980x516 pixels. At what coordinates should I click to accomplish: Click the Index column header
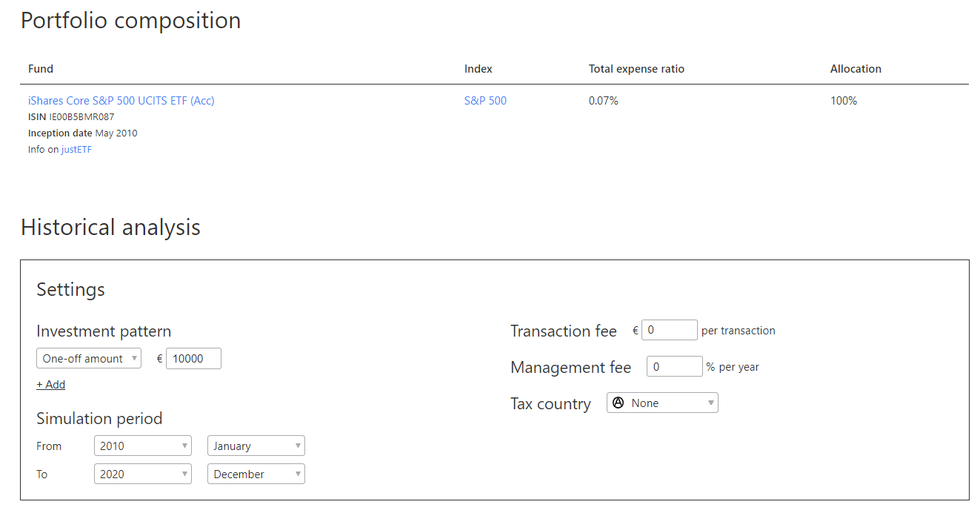pyautogui.click(x=478, y=69)
